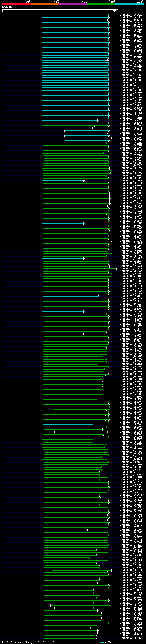The image size is (146, 644).
Task: Click the short cyan bar for B9HRK9
Action: [x=63, y=181]
